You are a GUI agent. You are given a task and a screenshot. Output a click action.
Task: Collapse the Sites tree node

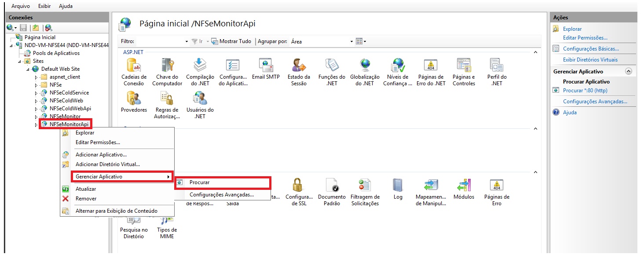click(x=20, y=61)
